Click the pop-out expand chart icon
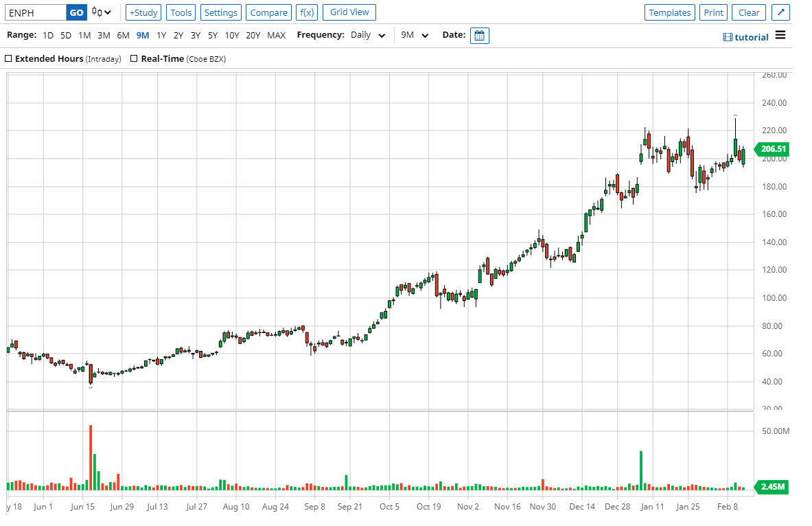Image resolution: width=812 pixels, height=526 pixels. [x=780, y=12]
